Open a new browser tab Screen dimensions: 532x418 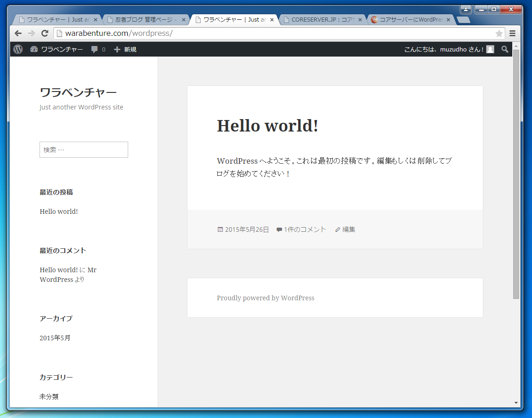click(464, 20)
